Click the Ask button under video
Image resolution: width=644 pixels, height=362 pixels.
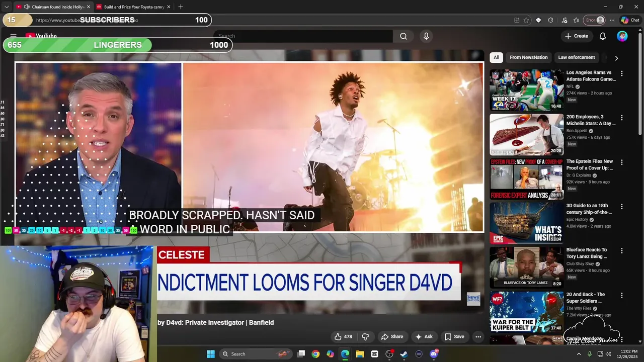coord(424,337)
